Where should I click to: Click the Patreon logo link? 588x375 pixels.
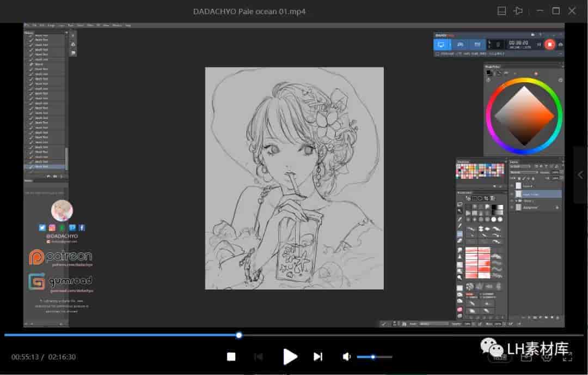coord(60,257)
